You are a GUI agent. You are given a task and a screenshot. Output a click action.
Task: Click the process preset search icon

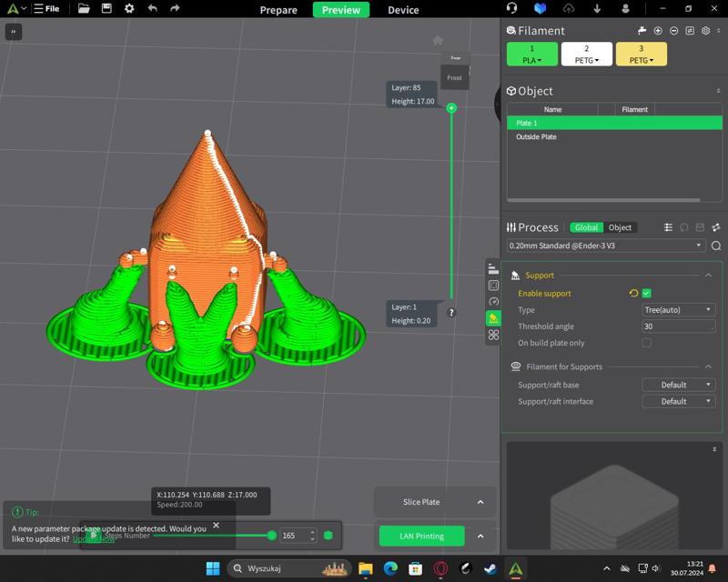[x=716, y=246]
